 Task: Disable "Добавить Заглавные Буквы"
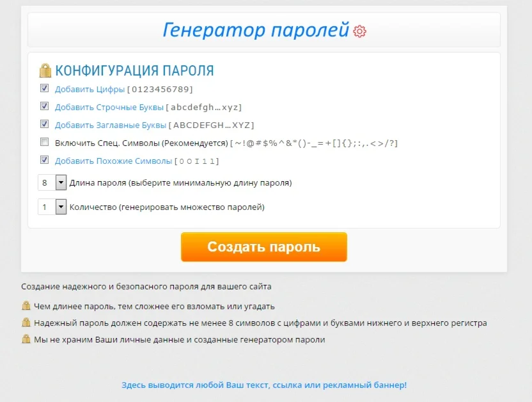click(x=43, y=125)
